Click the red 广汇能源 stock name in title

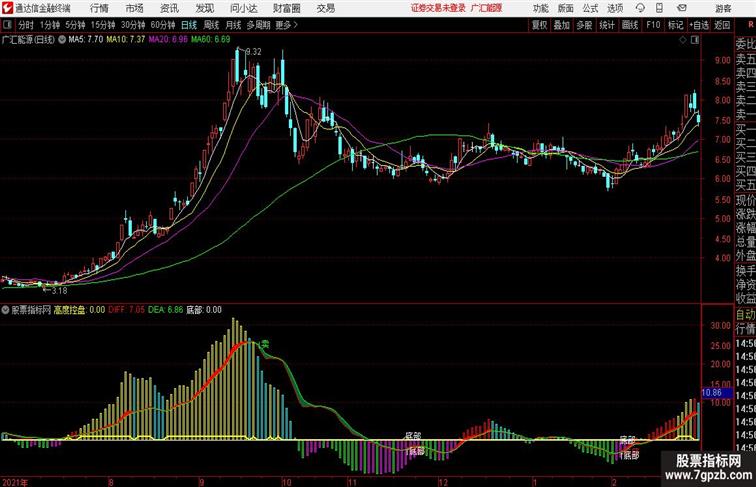click(x=486, y=8)
